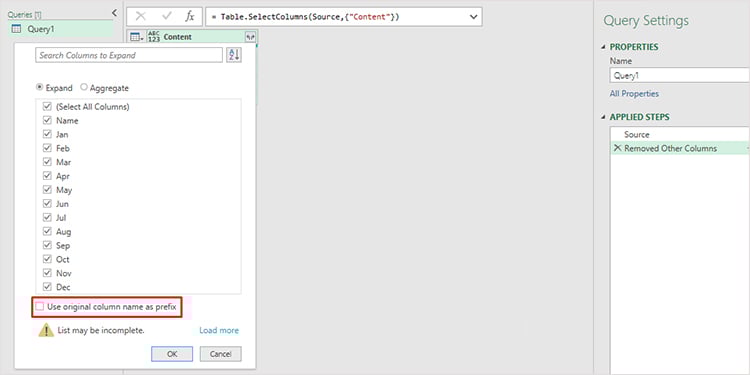Click the ABC 123 data type icon
The image size is (750, 375).
pos(154,37)
